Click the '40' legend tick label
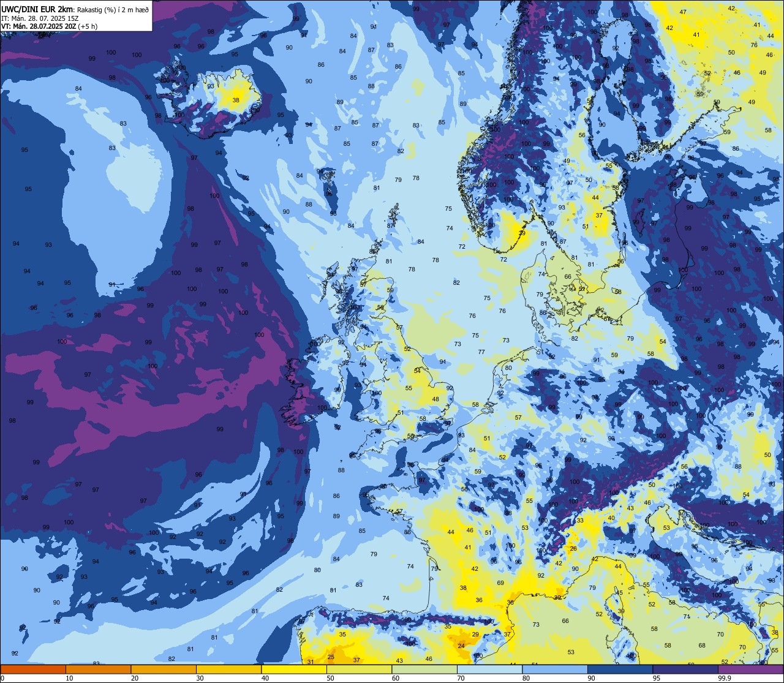784x683 pixels. (x=265, y=678)
